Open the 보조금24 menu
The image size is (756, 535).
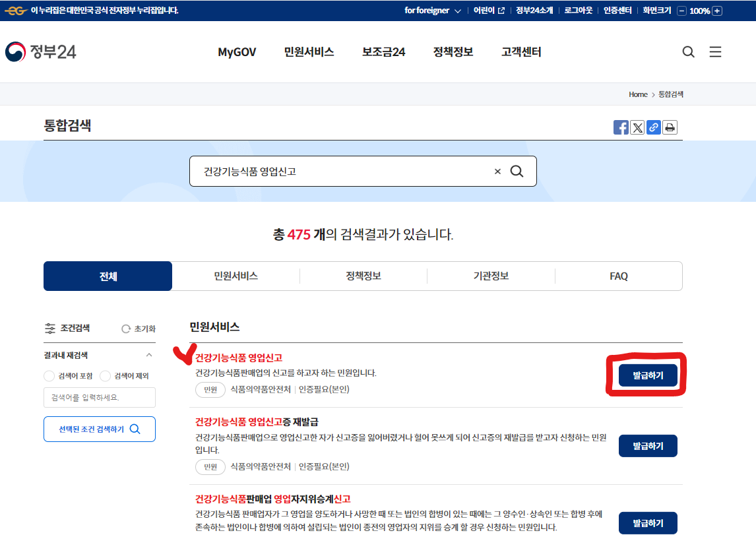tap(383, 51)
